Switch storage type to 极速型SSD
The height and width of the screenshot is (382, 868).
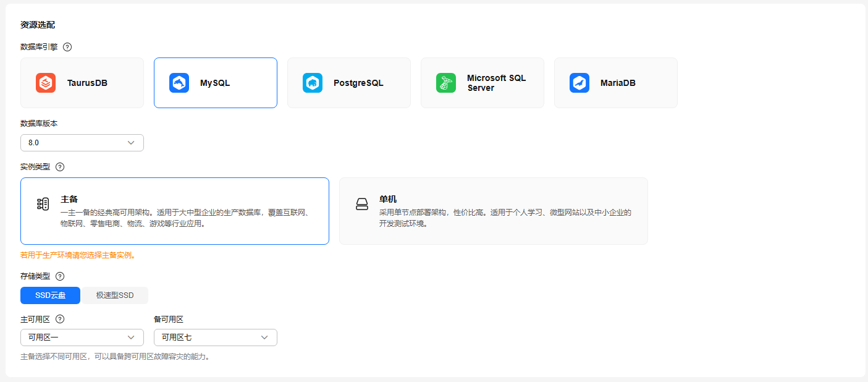(x=115, y=295)
